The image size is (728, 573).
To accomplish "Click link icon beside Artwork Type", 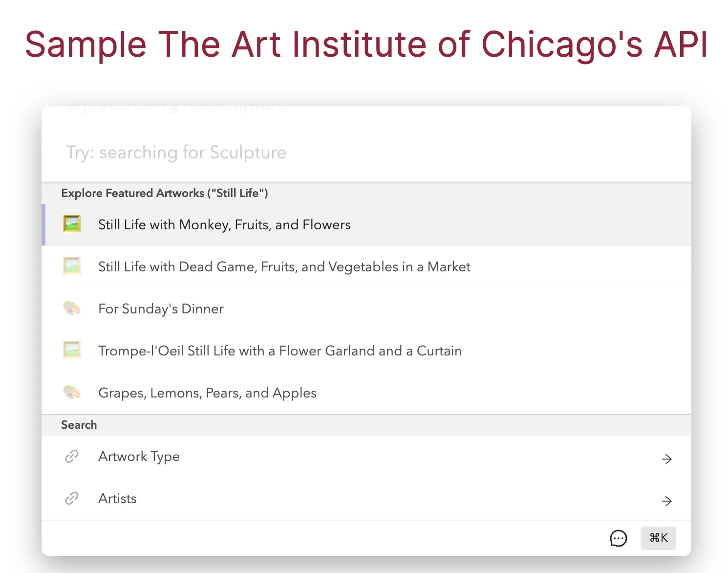I will point(72,456).
